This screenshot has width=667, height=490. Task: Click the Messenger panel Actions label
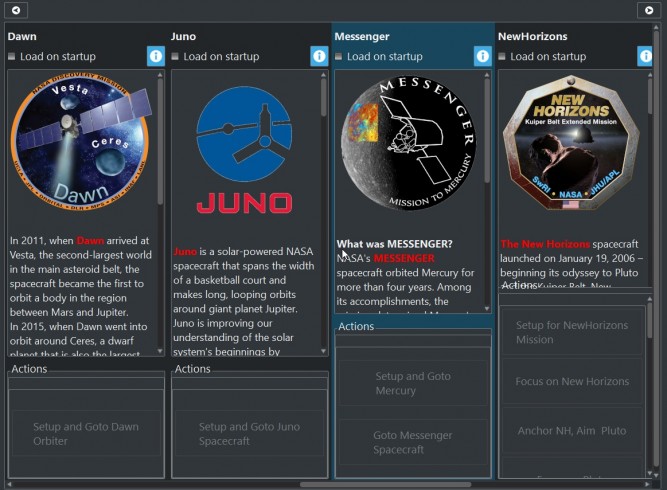(356, 326)
